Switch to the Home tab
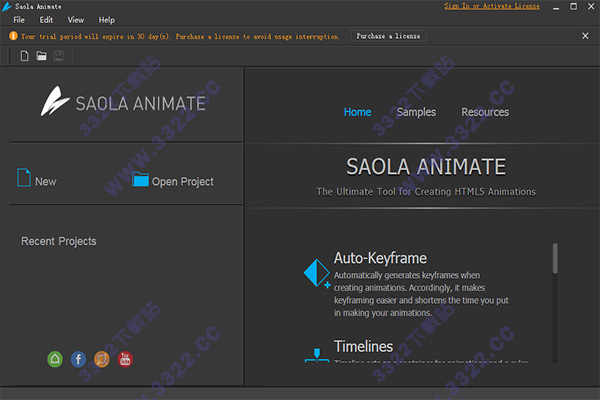This screenshot has width=600, height=400. tap(357, 112)
